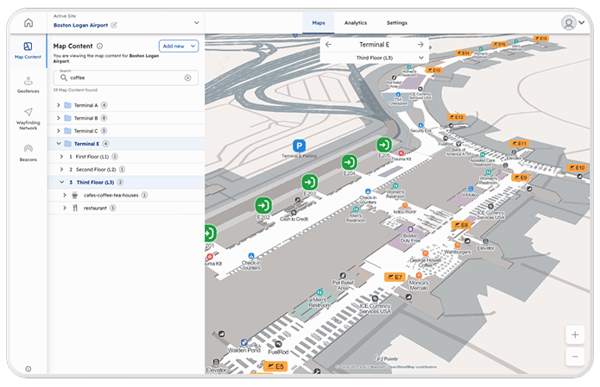Click the orange E10 gate marker
The width and height of the screenshot is (600, 387).
(576, 168)
